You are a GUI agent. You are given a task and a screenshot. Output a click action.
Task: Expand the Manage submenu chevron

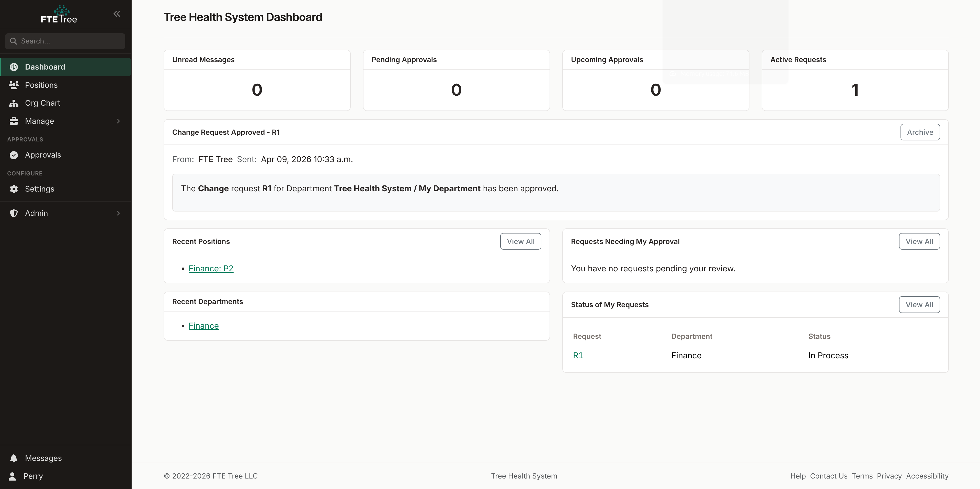118,121
